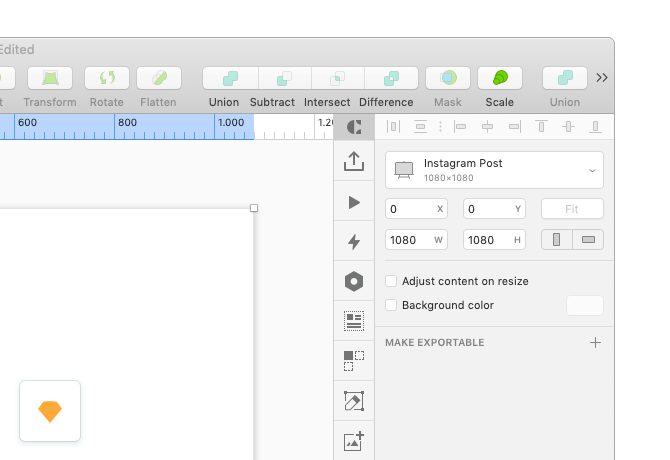Apply Intersect boolean operation
This screenshot has width=670, height=460.
[x=338, y=78]
